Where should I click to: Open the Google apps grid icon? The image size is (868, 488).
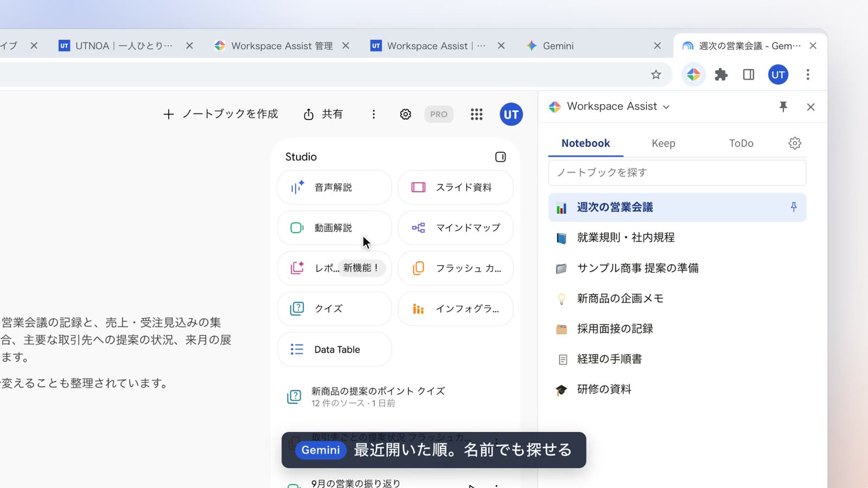click(x=476, y=114)
